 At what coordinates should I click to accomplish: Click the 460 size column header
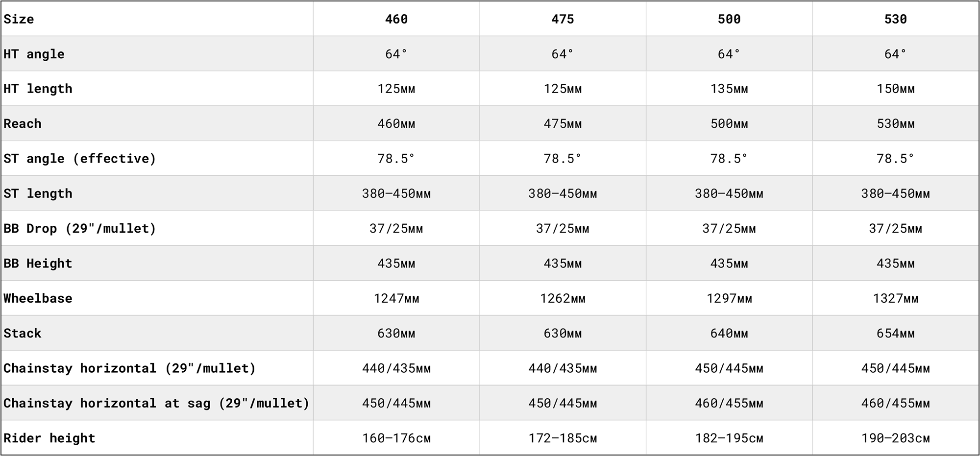point(396,19)
